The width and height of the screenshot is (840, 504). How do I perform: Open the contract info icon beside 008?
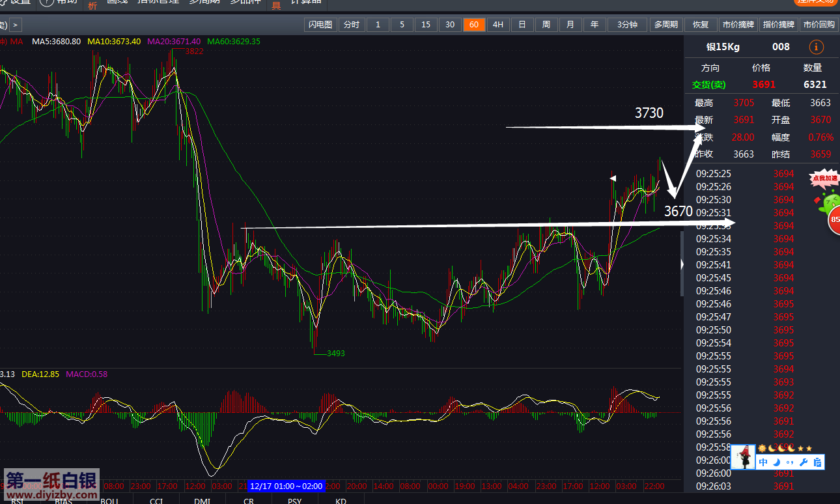[x=816, y=47]
